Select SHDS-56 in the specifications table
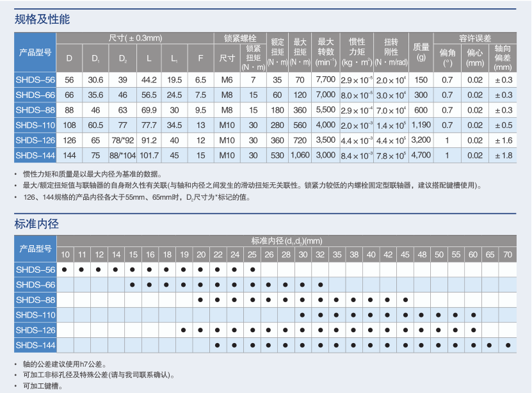 tap(35, 80)
